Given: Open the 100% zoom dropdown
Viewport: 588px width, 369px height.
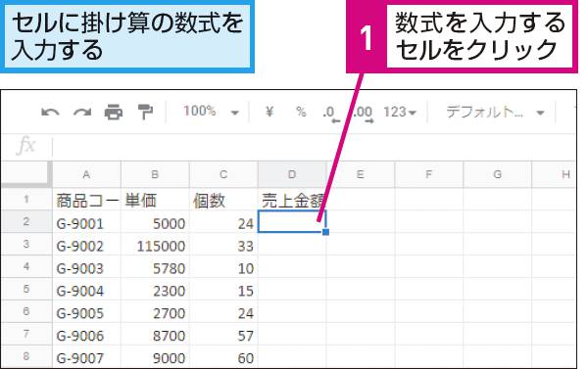Looking at the screenshot, I should tap(211, 112).
